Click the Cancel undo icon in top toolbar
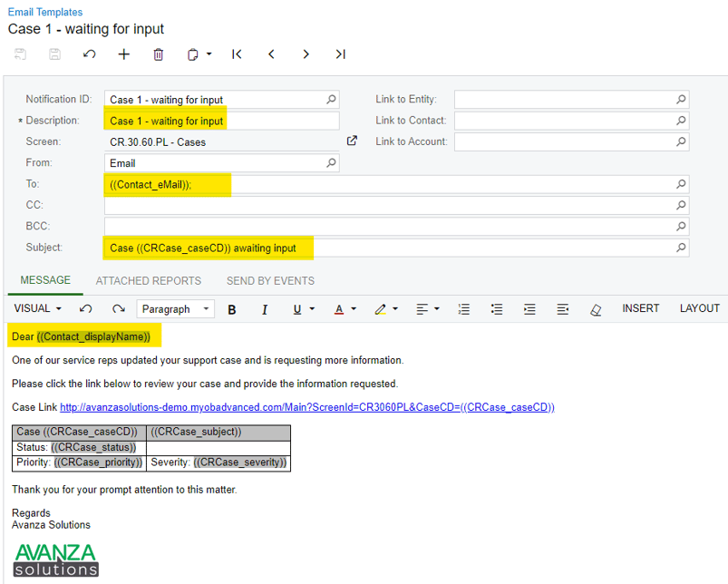728x584 pixels. [89, 54]
